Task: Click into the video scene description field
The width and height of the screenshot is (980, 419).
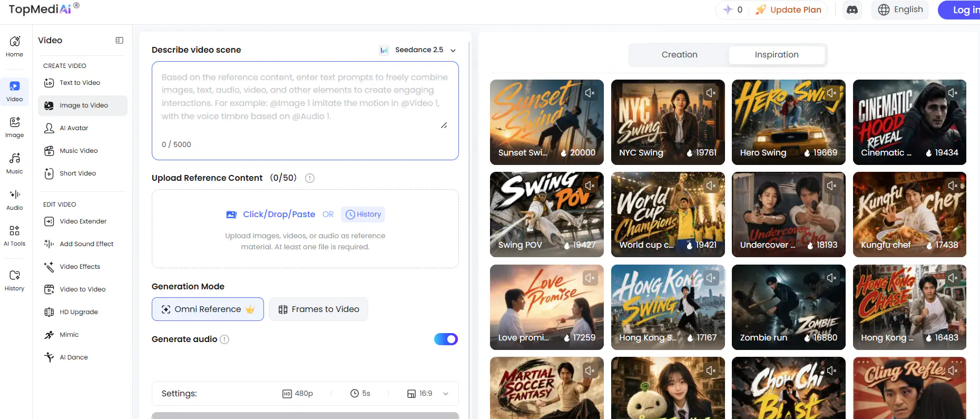Action: coord(305,111)
